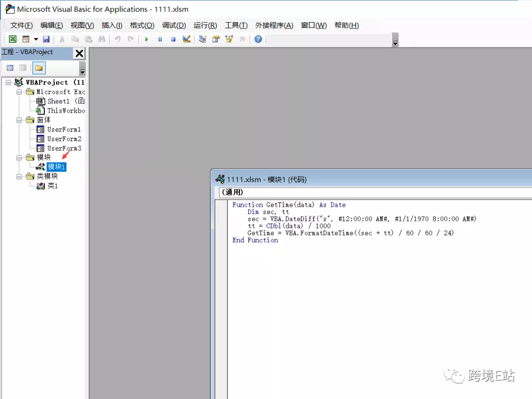Collapse the 窗体 folder node
This screenshot has height=399, width=532.
coord(19,120)
